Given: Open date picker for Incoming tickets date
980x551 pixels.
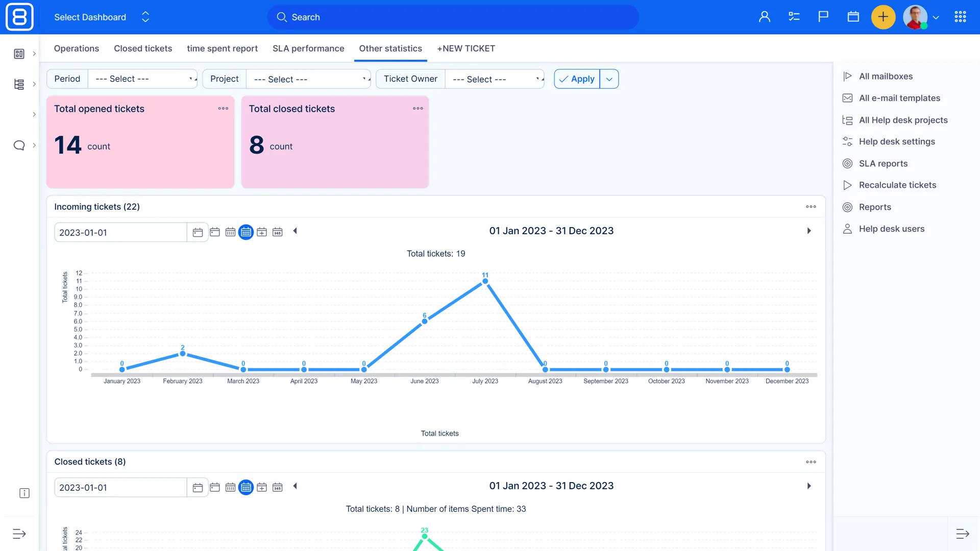Looking at the screenshot, I should click(198, 233).
